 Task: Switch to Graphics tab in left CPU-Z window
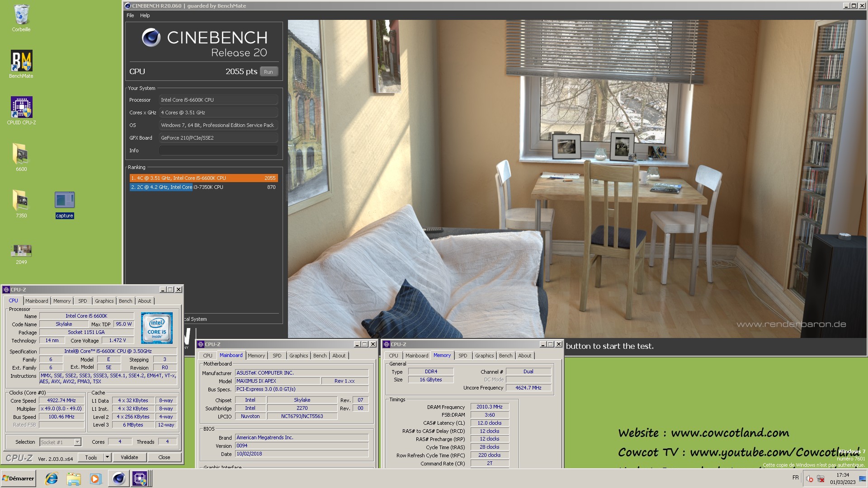pyautogui.click(x=104, y=301)
